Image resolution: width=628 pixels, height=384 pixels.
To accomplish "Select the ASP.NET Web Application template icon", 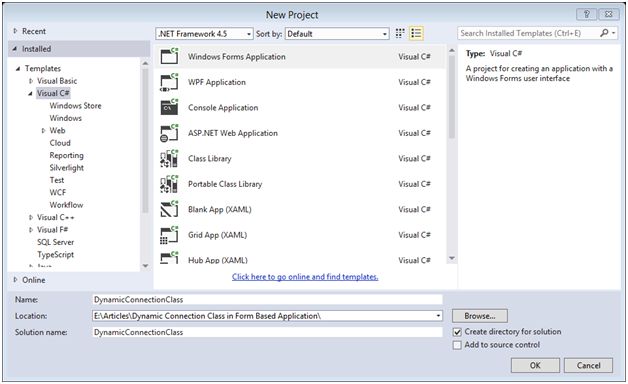I will point(169,133).
